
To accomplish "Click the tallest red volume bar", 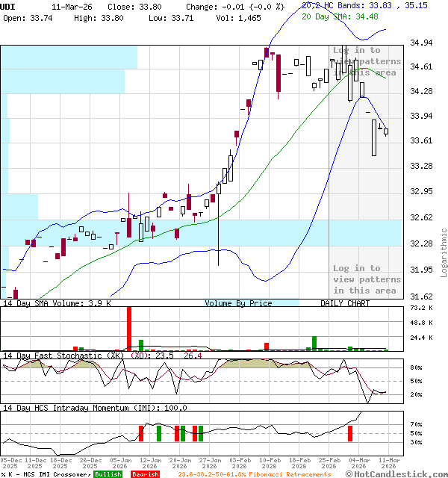I will click(128, 329).
